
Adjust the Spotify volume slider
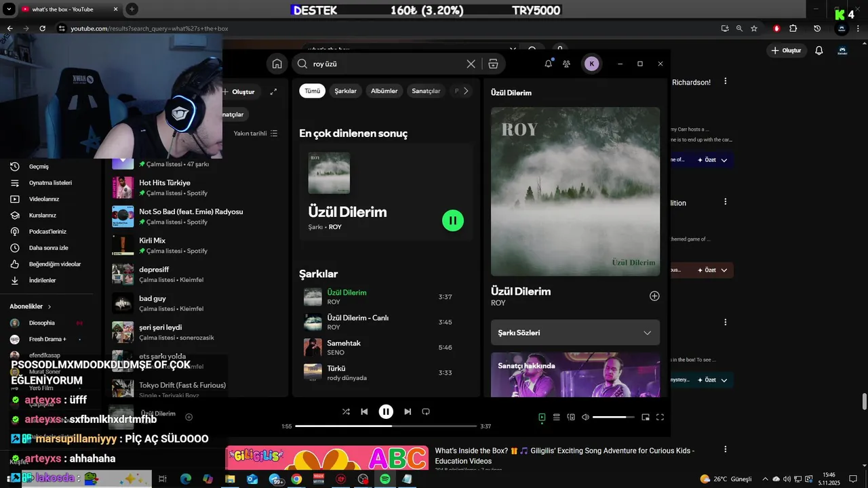pyautogui.click(x=614, y=417)
